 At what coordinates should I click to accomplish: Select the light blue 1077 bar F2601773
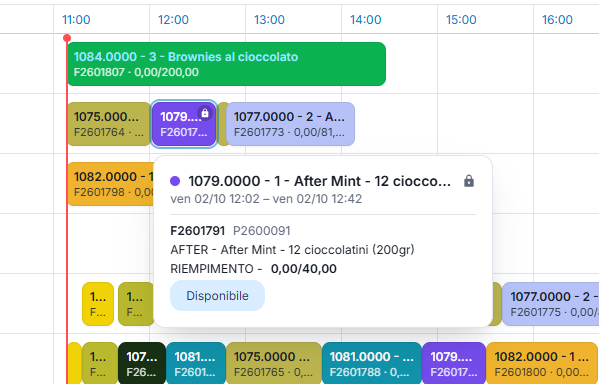(290, 124)
